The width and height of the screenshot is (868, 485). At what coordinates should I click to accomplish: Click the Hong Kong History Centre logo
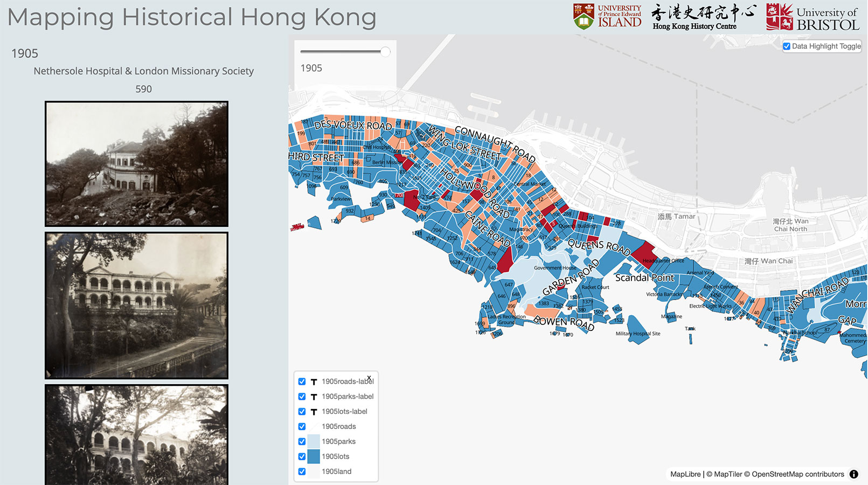(703, 17)
